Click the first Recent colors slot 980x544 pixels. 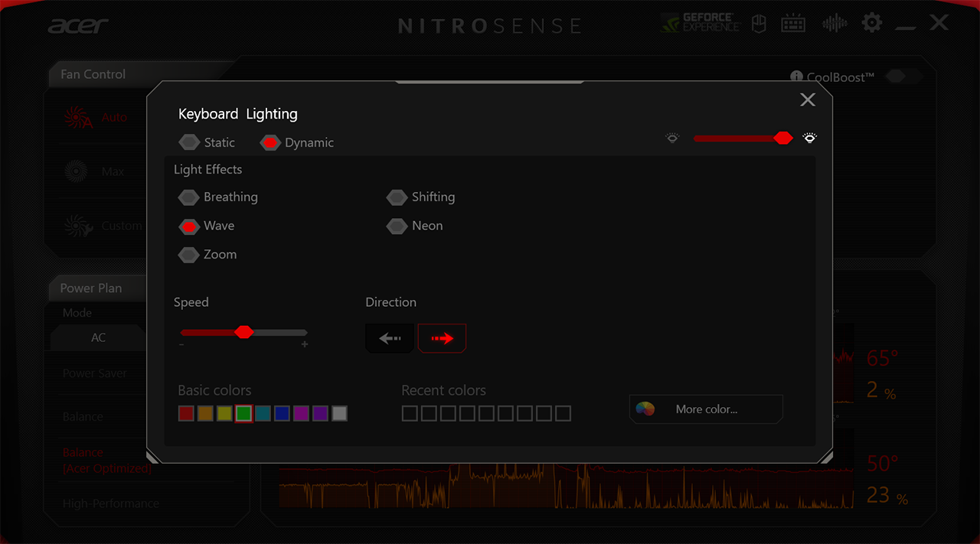click(x=410, y=412)
